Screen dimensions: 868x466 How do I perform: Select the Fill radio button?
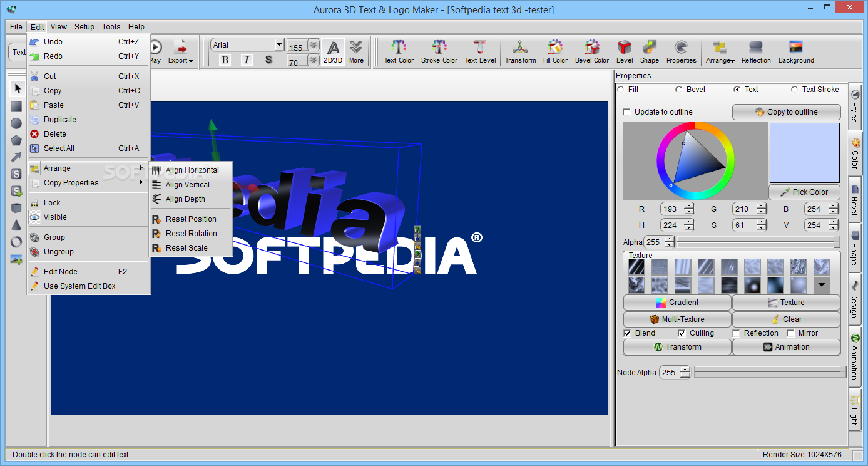coord(621,90)
